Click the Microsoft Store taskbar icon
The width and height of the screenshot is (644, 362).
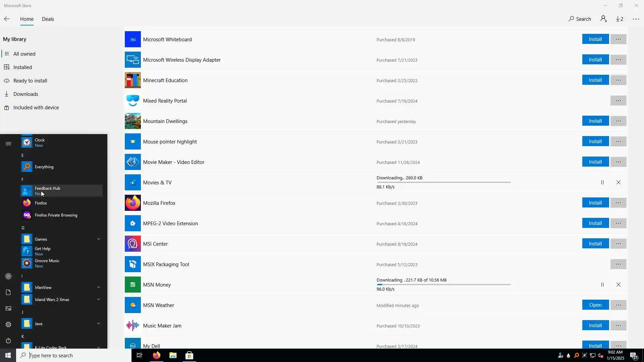click(x=189, y=355)
